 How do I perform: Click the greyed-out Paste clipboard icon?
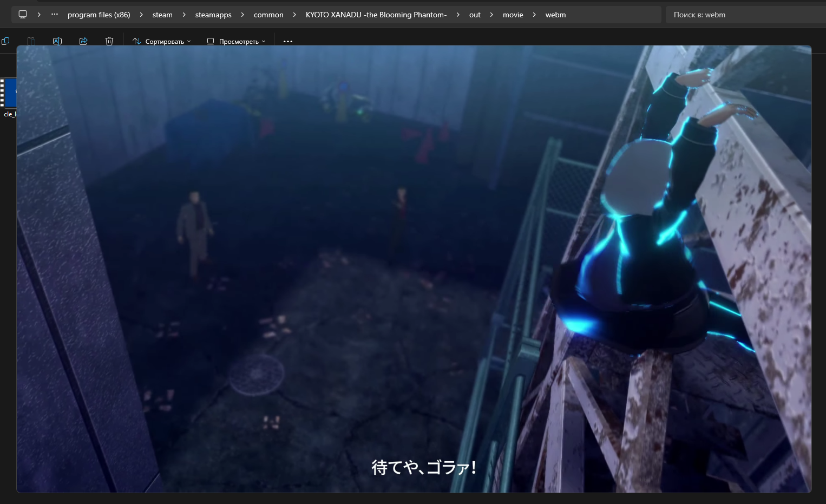click(x=31, y=41)
